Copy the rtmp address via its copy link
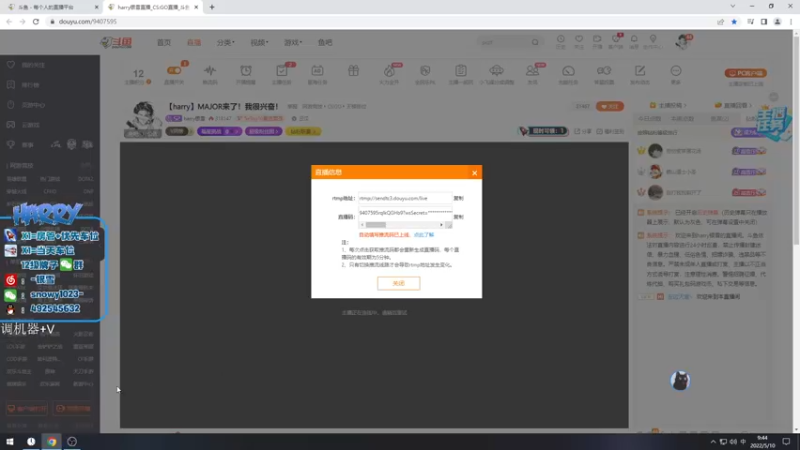Image resolution: width=800 pixels, height=450 pixels. 459,198
